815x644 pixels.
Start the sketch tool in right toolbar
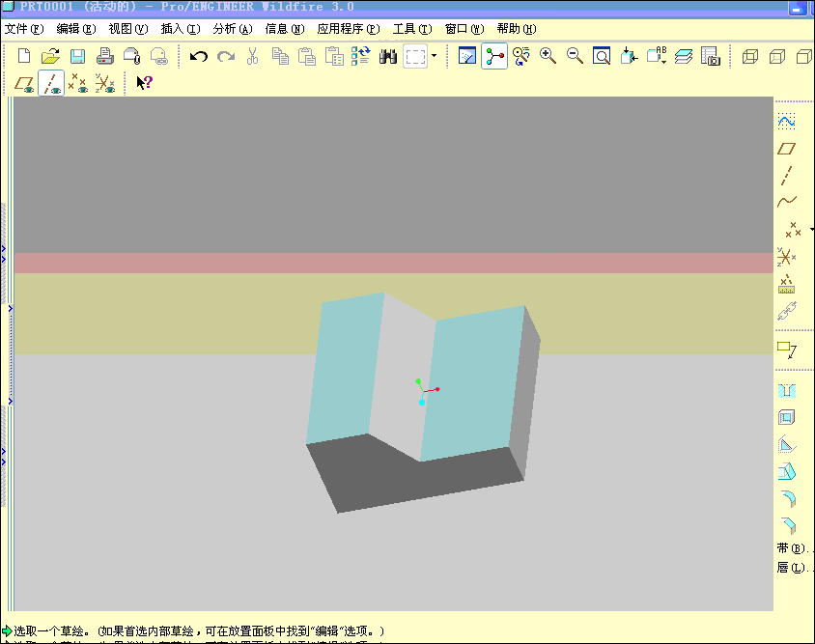point(786,122)
